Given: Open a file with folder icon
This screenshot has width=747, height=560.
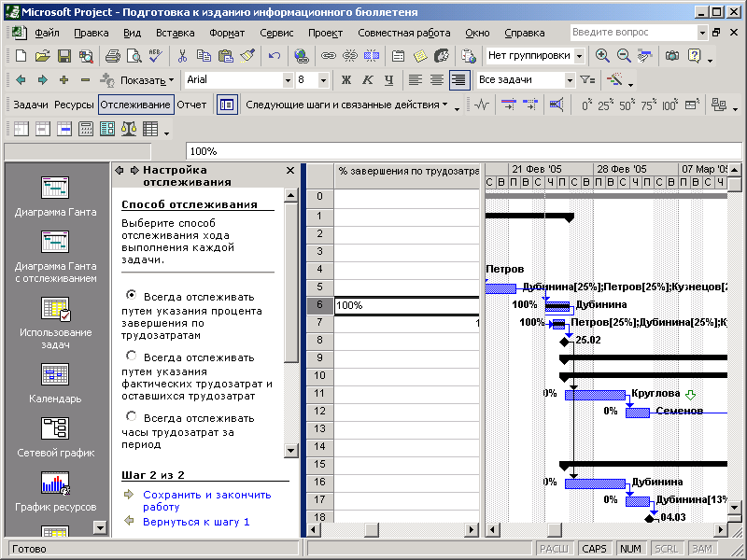Looking at the screenshot, I should pos(42,56).
